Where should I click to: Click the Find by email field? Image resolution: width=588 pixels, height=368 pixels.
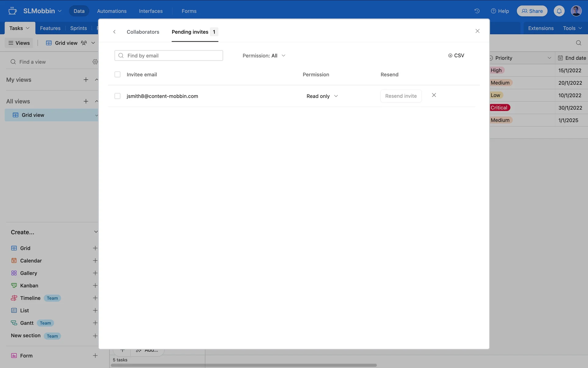pyautogui.click(x=169, y=56)
